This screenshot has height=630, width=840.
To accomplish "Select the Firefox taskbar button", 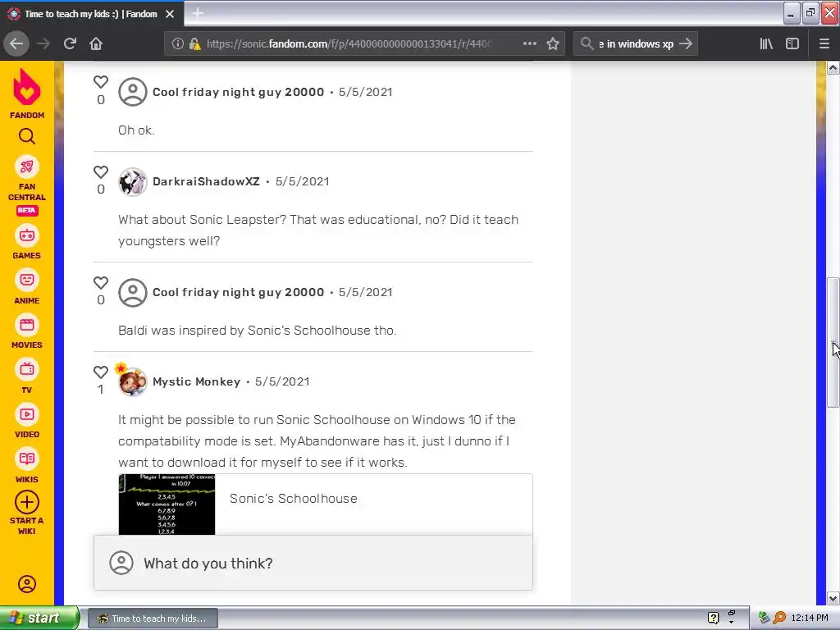I will click(153, 619).
